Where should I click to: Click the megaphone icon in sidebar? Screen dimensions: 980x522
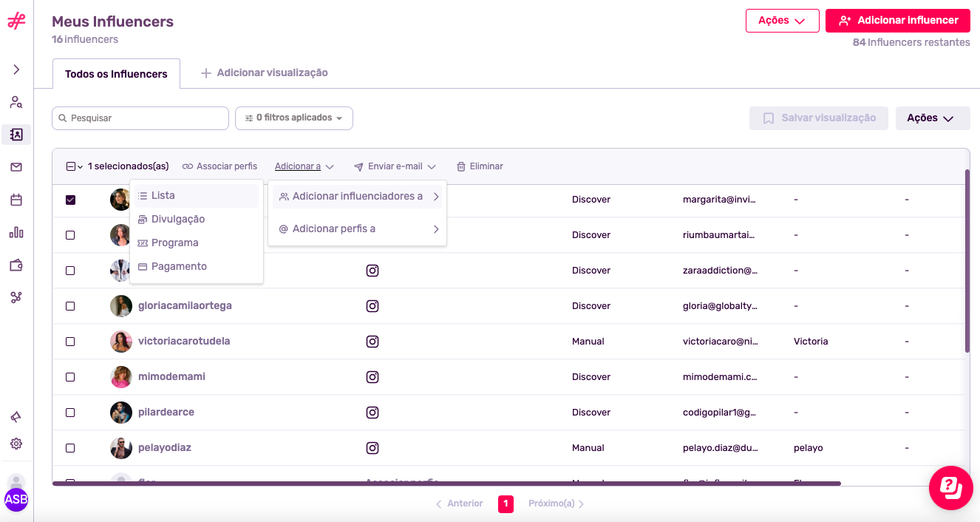click(x=16, y=417)
